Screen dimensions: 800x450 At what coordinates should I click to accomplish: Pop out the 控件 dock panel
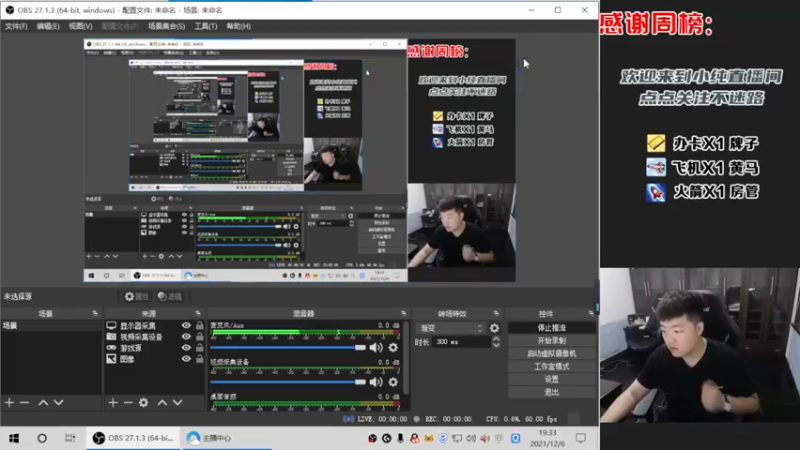(x=591, y=313)
